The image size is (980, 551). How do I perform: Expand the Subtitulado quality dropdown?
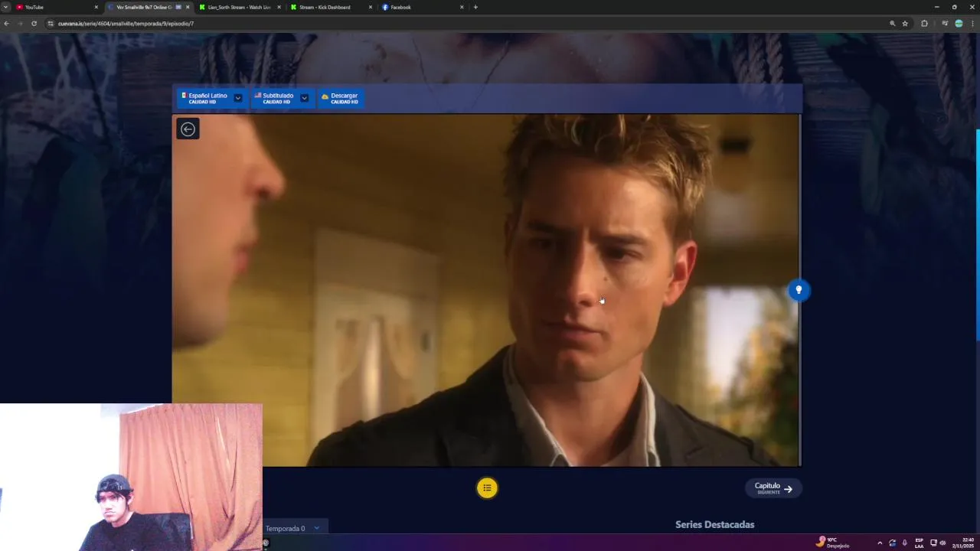click(x=304, y=98)
